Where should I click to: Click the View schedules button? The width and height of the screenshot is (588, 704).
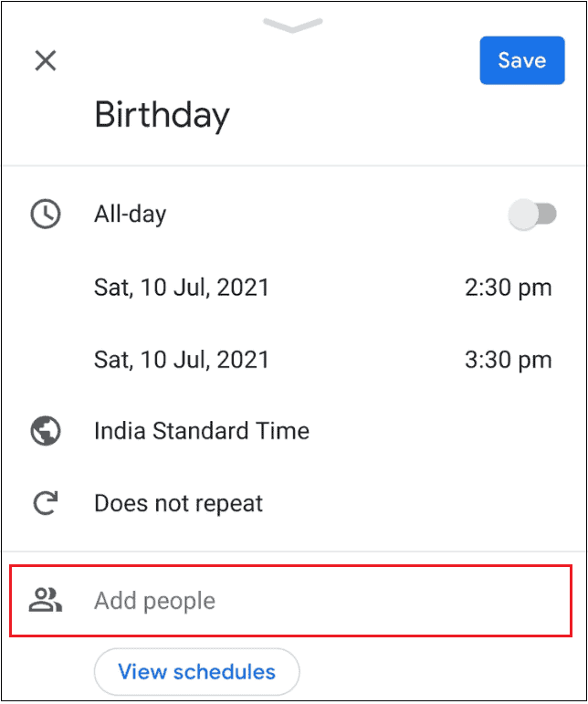click(196, 672)
